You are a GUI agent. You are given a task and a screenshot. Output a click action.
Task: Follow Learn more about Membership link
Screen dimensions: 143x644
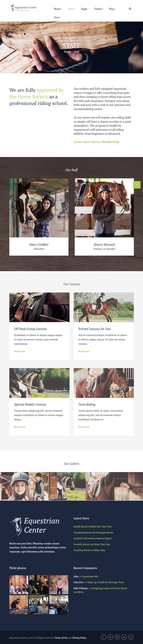pyautogui.click(x=97, y=142)
